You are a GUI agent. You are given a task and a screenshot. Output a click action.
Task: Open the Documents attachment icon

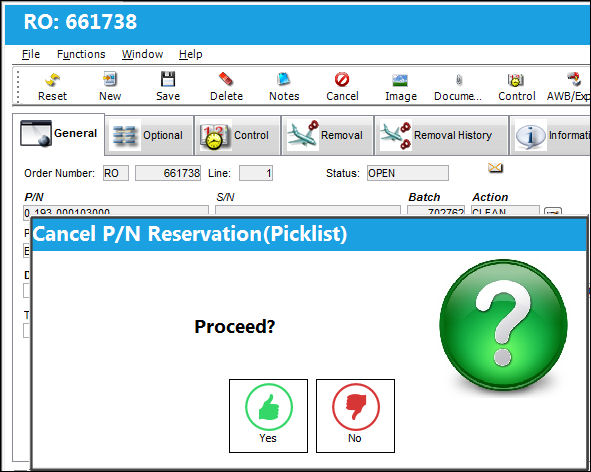[458, 87]
